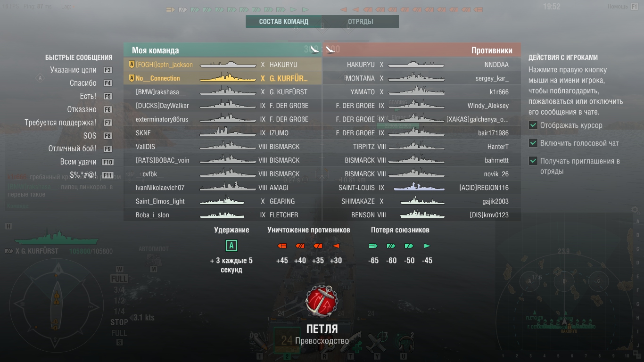Toggle the Отображать курсор checkbox
644x362 pixels.
point(533,125)
